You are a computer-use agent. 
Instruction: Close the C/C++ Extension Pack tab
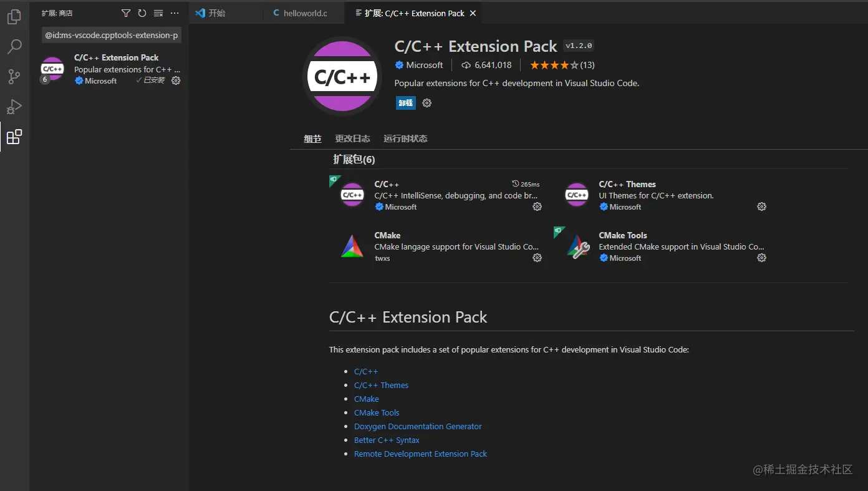point(473,13)
